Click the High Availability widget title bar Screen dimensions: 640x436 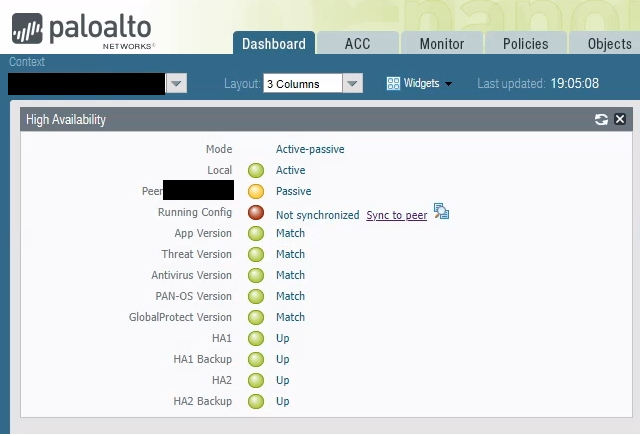[300, 120]
